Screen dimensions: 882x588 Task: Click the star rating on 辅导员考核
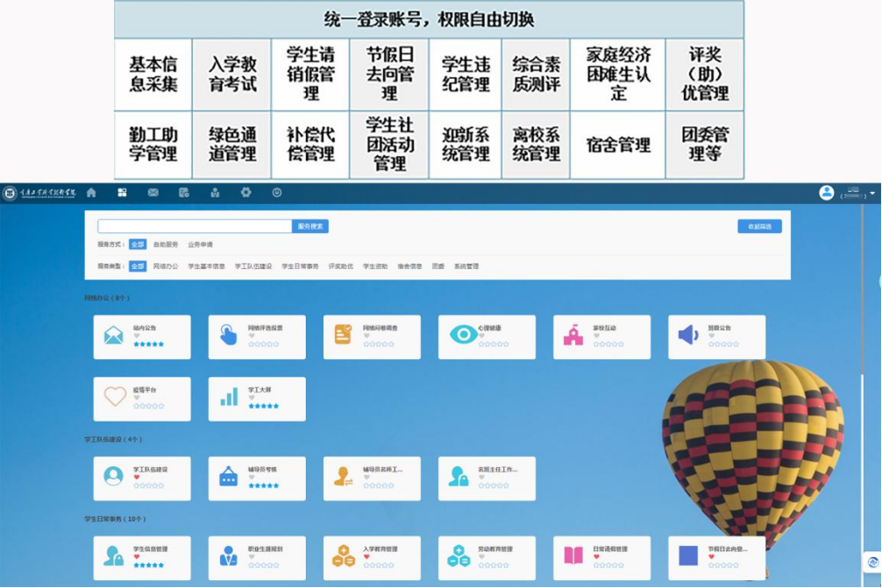263,485
